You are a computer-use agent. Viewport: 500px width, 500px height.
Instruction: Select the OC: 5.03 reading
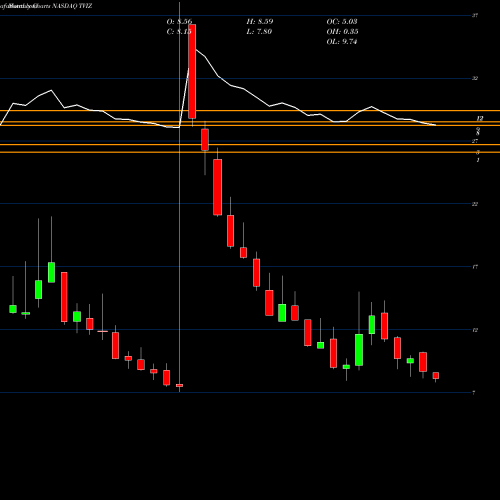[342, 22]
